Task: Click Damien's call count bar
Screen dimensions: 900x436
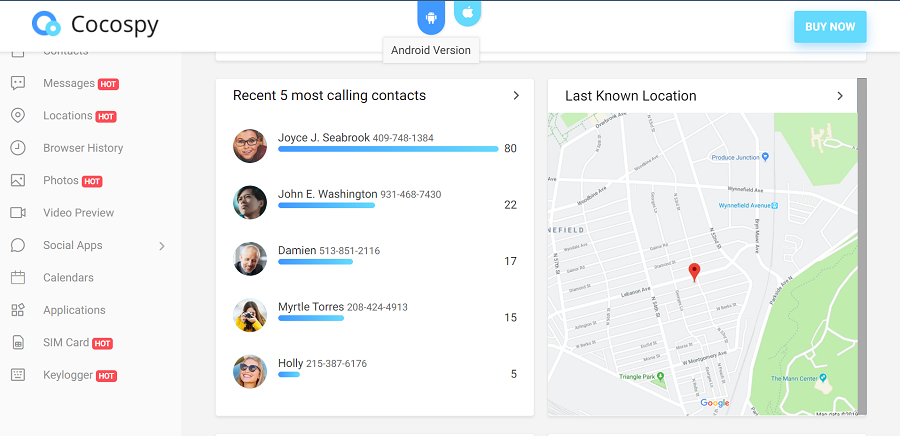Action: click(315, 262)
